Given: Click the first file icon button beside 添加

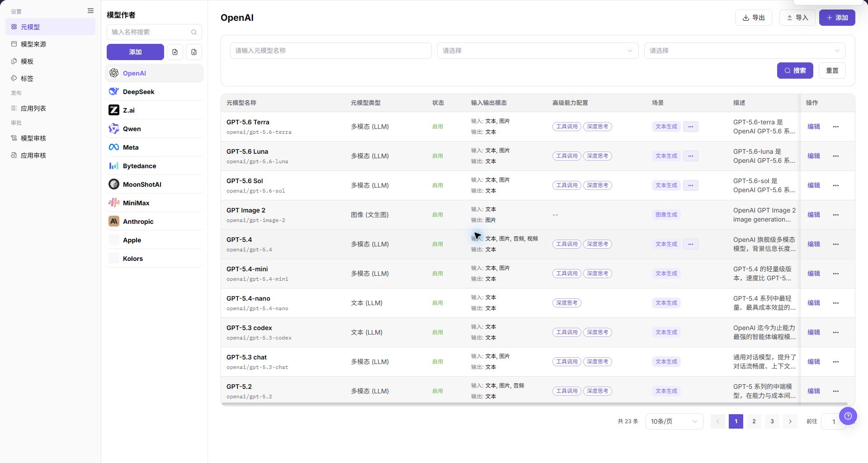Looking at the screenshot, I should 175,52.
